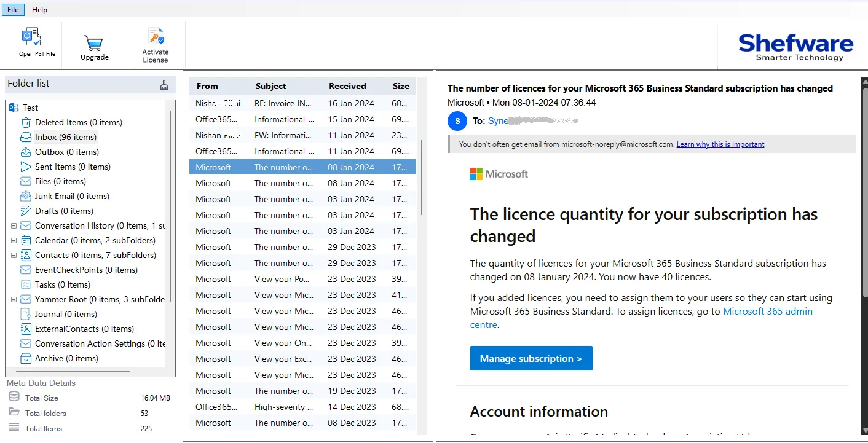Open Microsoft email dated 08 Dec 2023
The image size is (868, 443).
[302, 423]
